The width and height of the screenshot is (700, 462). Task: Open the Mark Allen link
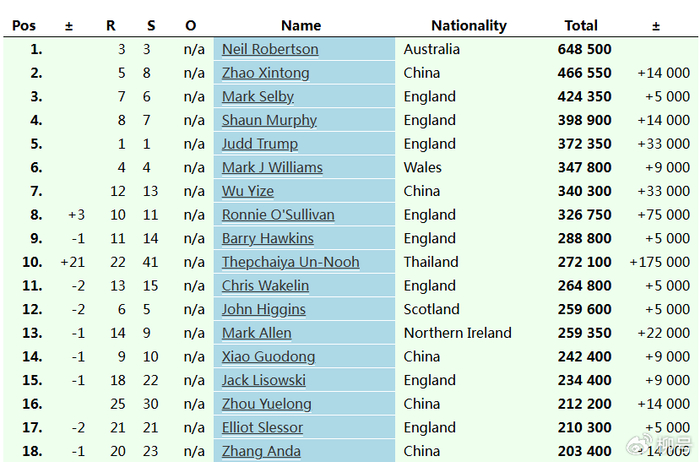pos(257,333)
